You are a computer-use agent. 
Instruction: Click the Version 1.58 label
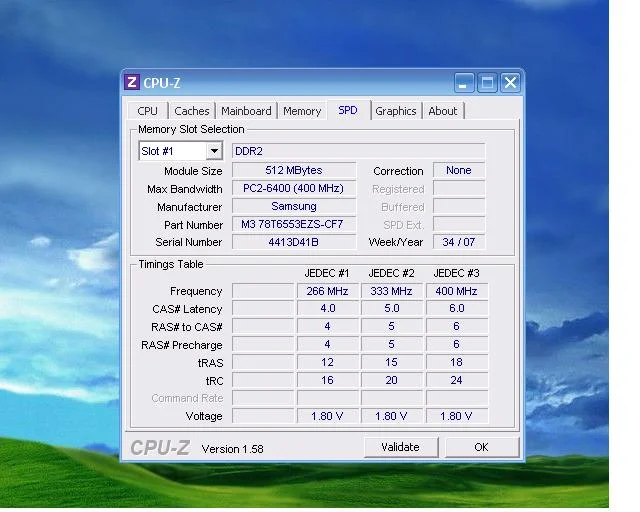pos(233,449)
